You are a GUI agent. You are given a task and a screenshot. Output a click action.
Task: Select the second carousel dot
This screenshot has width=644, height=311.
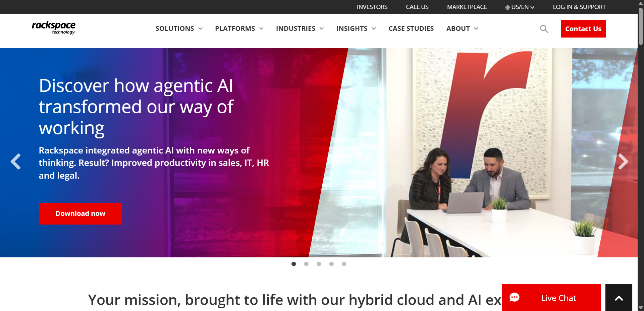[x=306, y=264]
